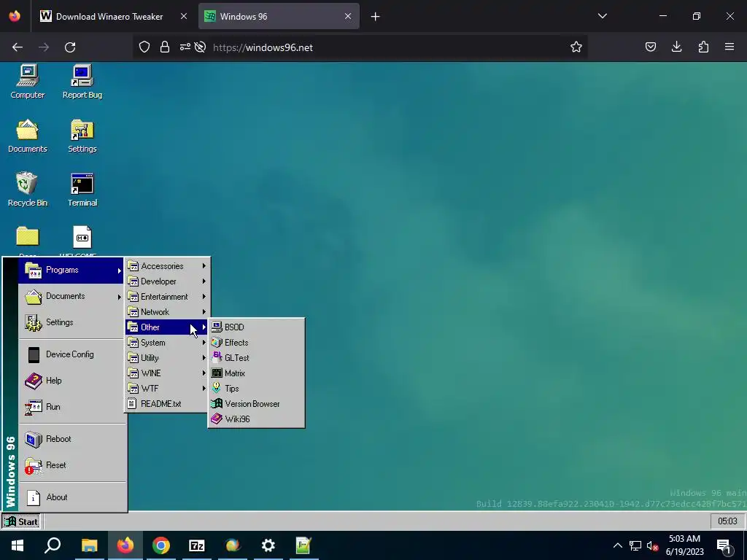
Task: Open File Explorer from the taskbar
Action: pos(89,545)
